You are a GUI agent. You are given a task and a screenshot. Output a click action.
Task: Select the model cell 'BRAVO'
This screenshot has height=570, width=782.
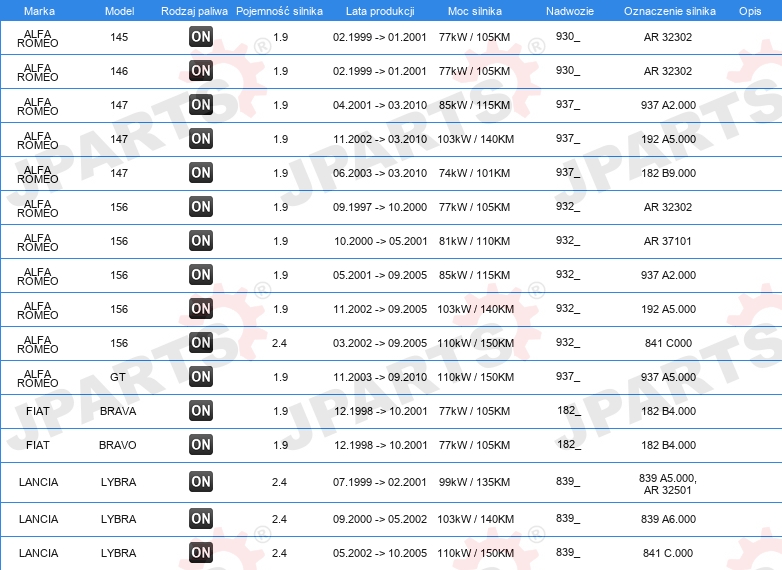(118, 445)
